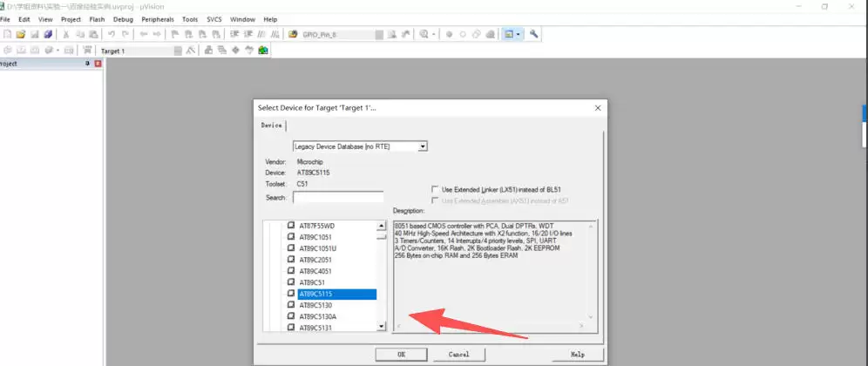Select AT89C1051U in the device list

318,248
